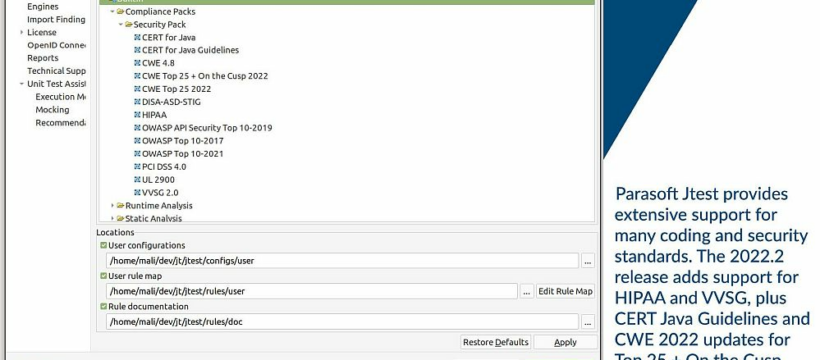
Task: Click the CWE 4.8 configuration icon
Action: pos(138,63)
